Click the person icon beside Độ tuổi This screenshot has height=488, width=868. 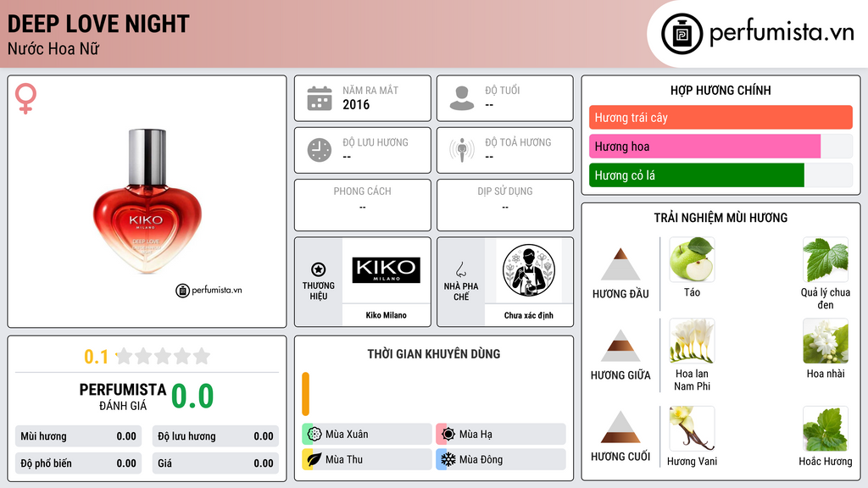(462, 98)
